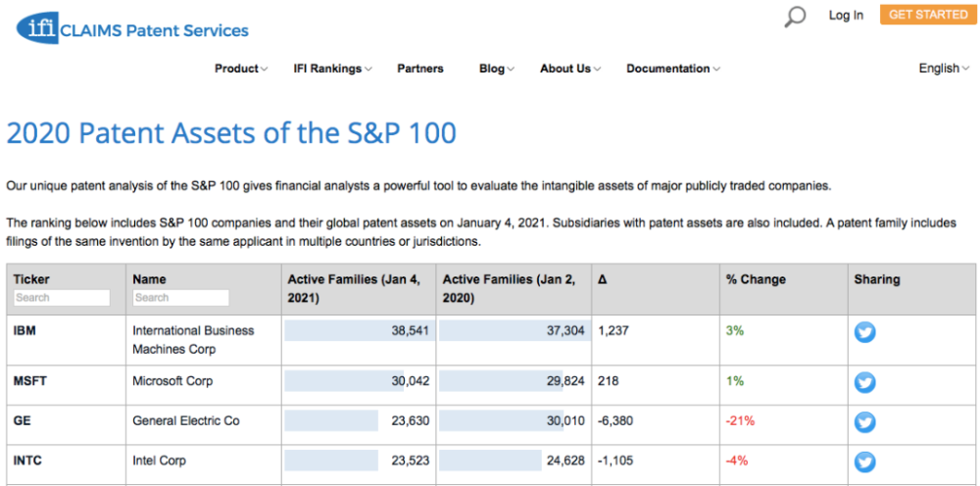Sort by the Δ column header
This screenshot has width=980, height=486.
point(602,280)
